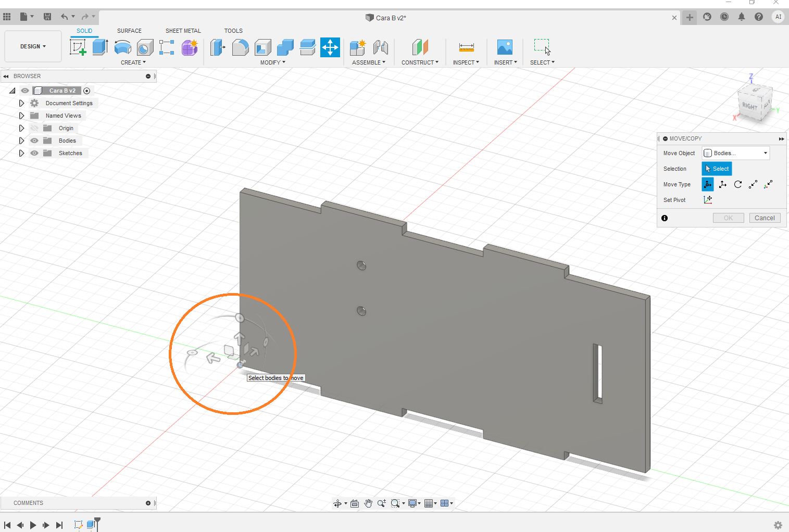
Task: Activate the Measure tool
Action: [466, 47]
